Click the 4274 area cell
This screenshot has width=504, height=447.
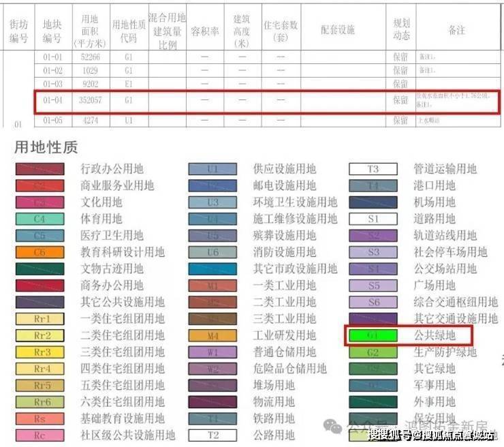point(91,121)
